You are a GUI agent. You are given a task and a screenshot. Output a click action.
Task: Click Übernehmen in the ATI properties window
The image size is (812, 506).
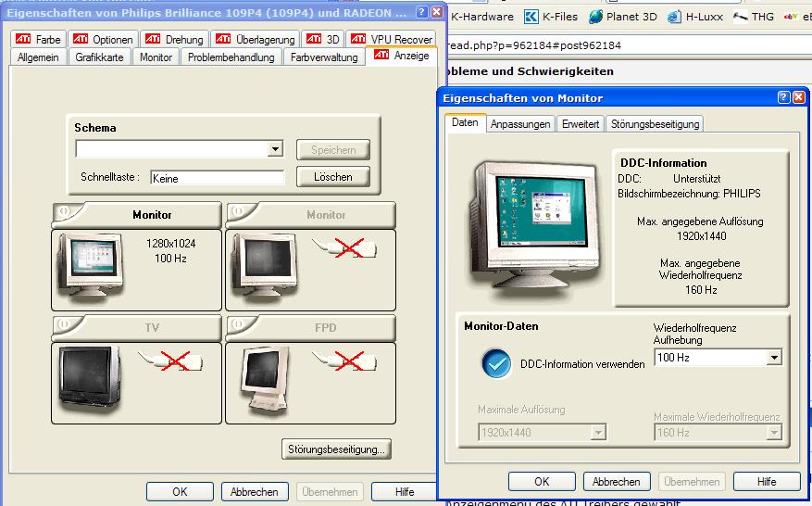click(330, 491)
